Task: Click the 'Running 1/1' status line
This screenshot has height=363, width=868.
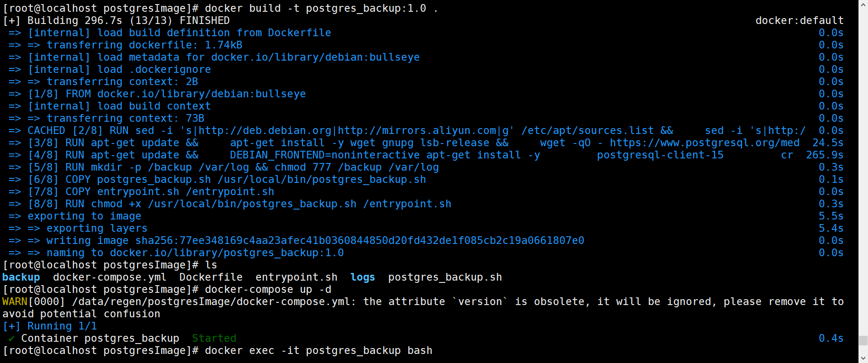Action: click(62, 326)
